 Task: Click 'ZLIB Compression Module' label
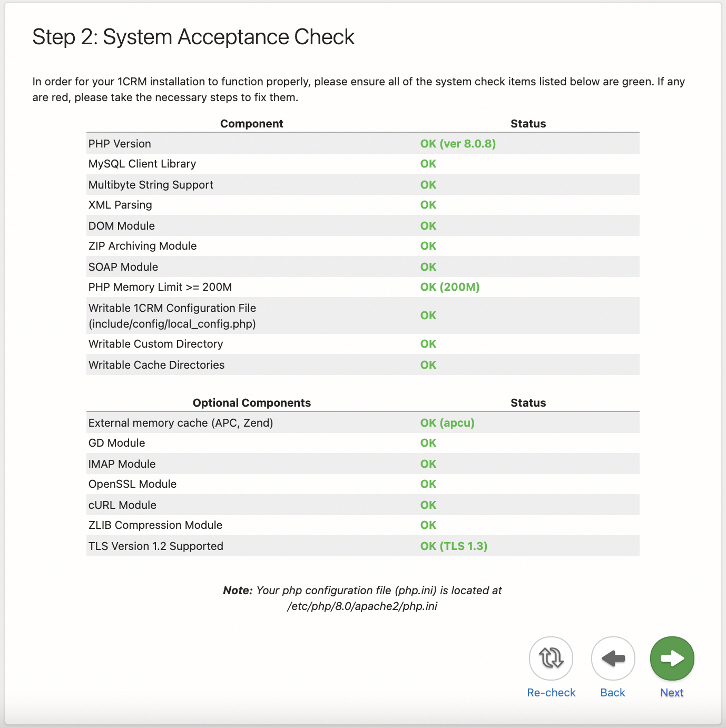(155, 525)
